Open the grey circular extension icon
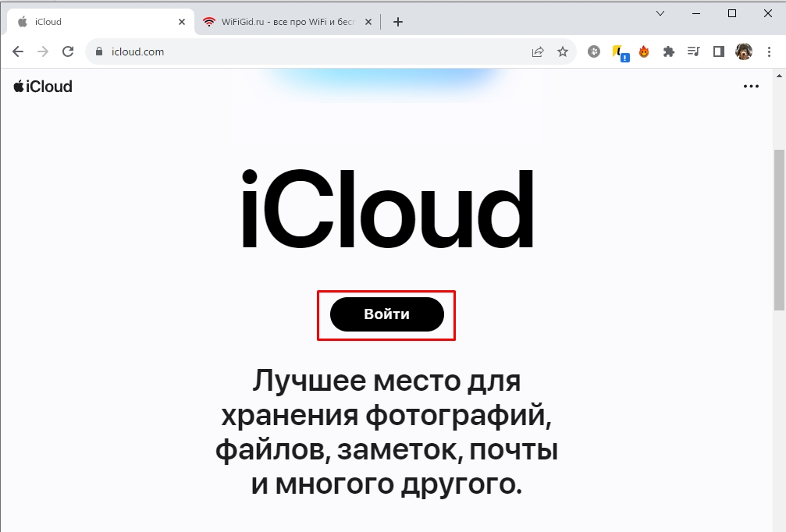This screenshot has width=786, height=532. (x=593, y=51)
